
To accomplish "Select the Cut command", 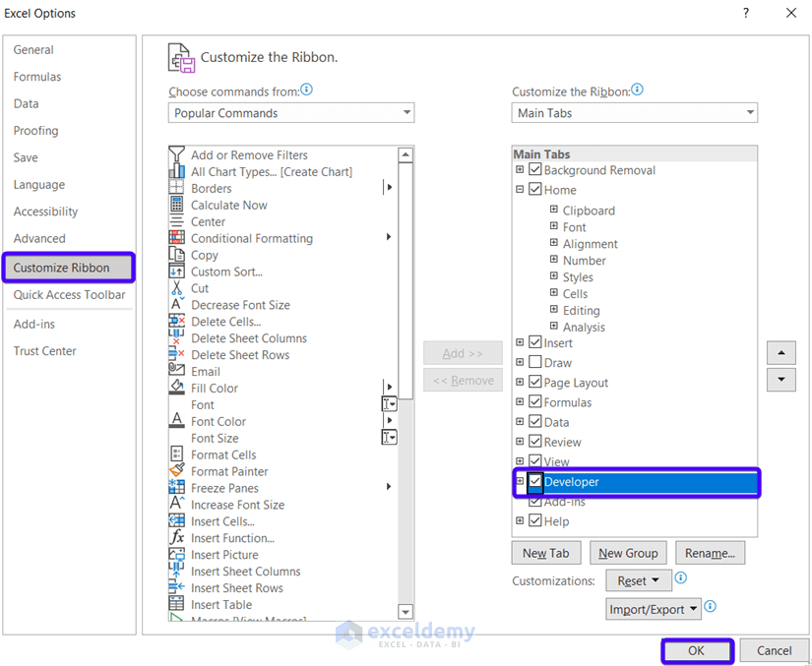I will click(200, 287).
